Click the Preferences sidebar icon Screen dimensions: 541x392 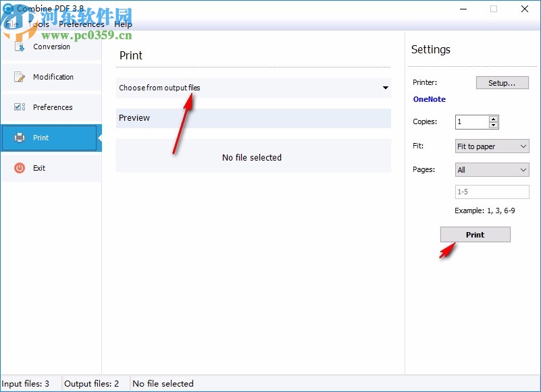point(19,107)
